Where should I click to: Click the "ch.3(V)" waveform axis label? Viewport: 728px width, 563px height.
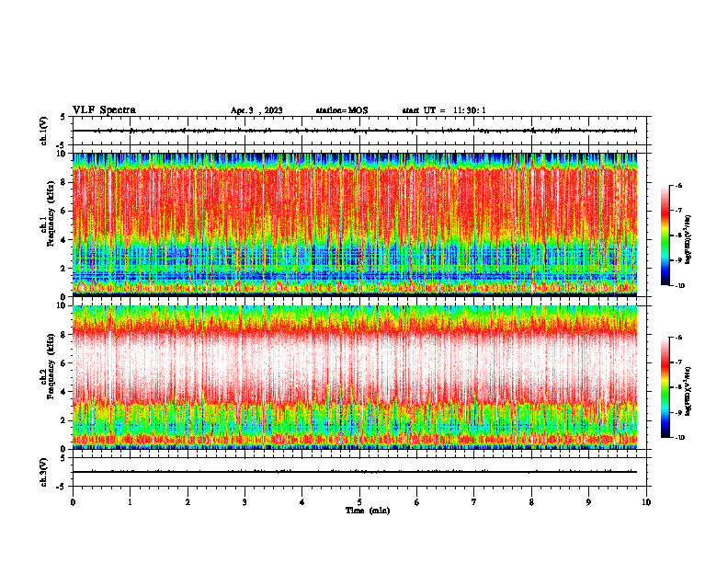[44, 472]
